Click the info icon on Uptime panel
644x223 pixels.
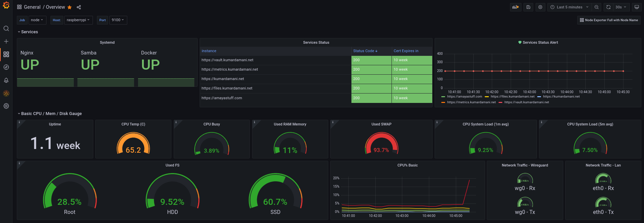point(20,122)
